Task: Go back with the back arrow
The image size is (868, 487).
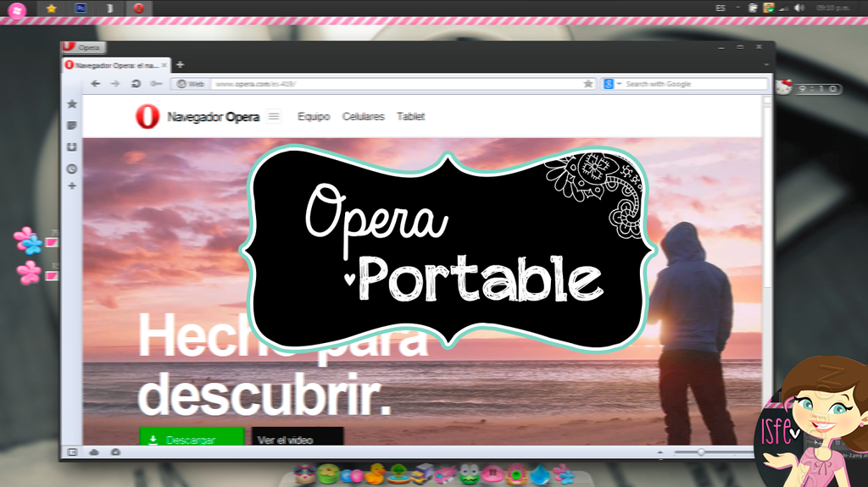Action: [95, 84]
